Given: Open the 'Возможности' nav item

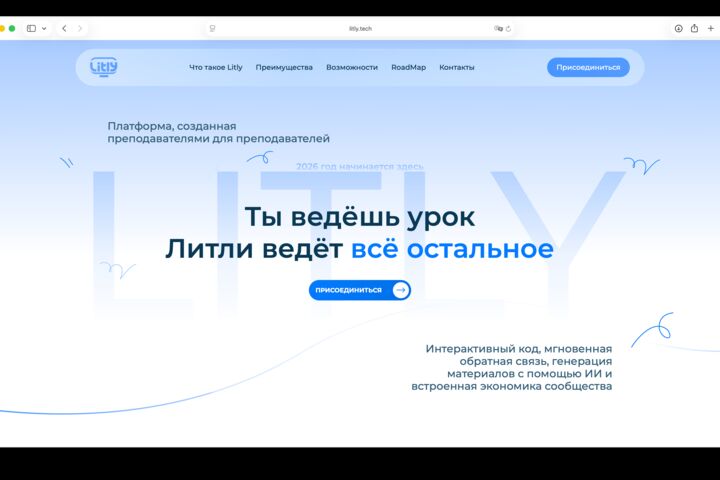Looking at the screenshot, I should click(x=352, y=67).
